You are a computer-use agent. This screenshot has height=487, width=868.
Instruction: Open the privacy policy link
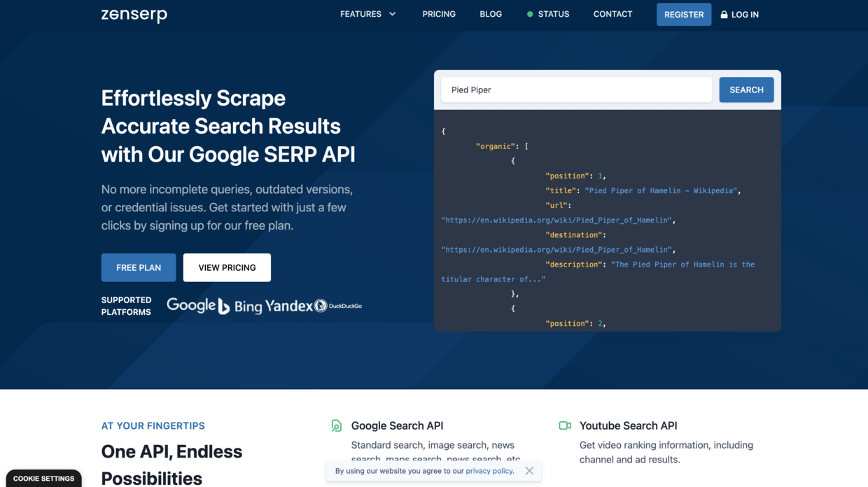point(489,470)
